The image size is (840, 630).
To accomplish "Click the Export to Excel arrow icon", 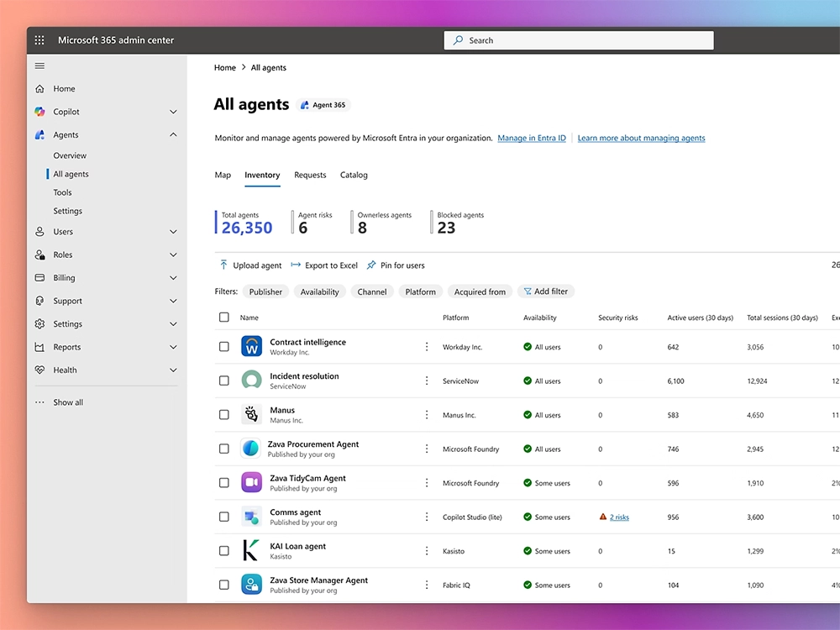I will click(296, 265).
